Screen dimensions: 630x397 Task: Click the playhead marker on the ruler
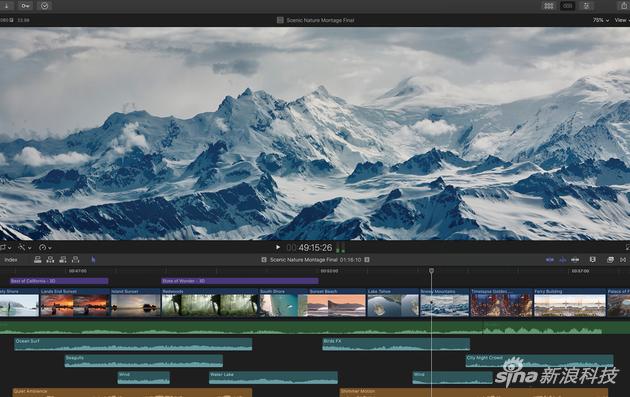[431, 271]
